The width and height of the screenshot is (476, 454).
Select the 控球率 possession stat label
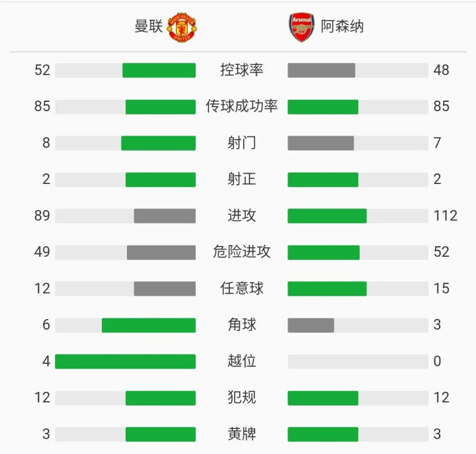point(241,70)
